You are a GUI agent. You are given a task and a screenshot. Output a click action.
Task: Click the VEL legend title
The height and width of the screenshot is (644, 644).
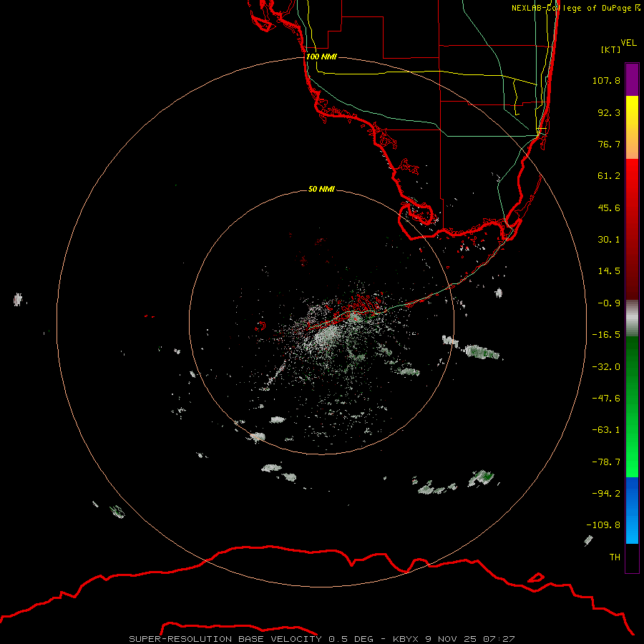click(628, 43)
